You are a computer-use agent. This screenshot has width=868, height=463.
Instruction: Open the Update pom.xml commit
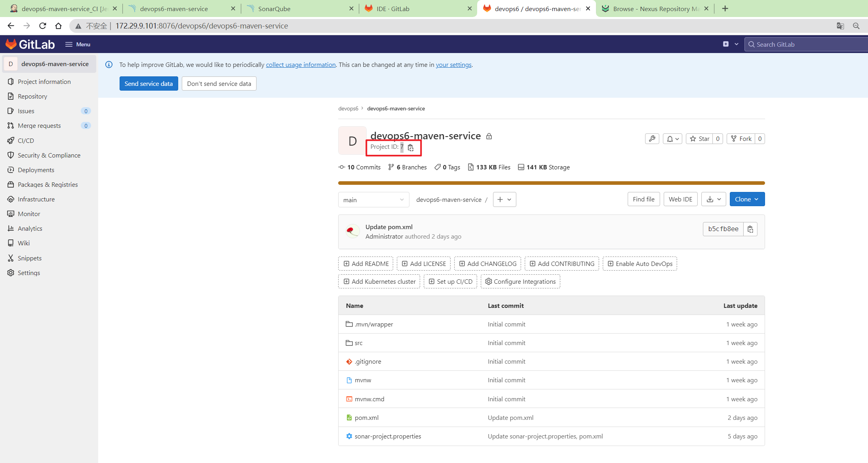[x=389, y=227]
